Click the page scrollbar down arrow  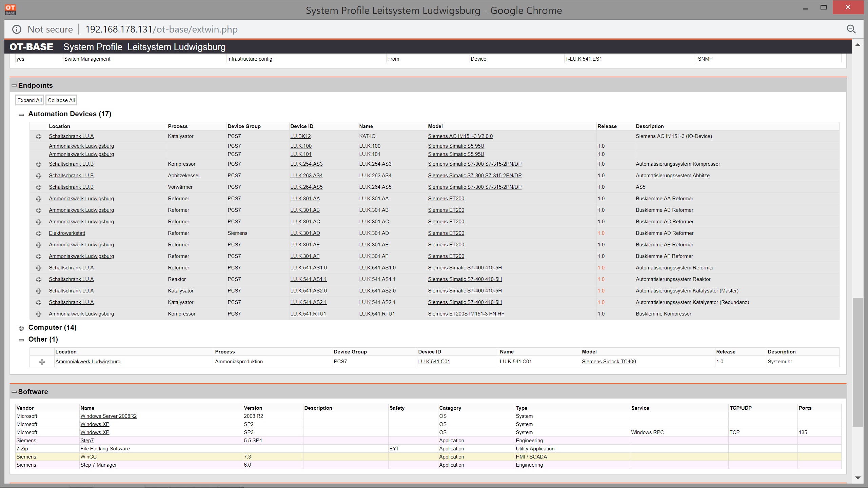click(858, 478)
